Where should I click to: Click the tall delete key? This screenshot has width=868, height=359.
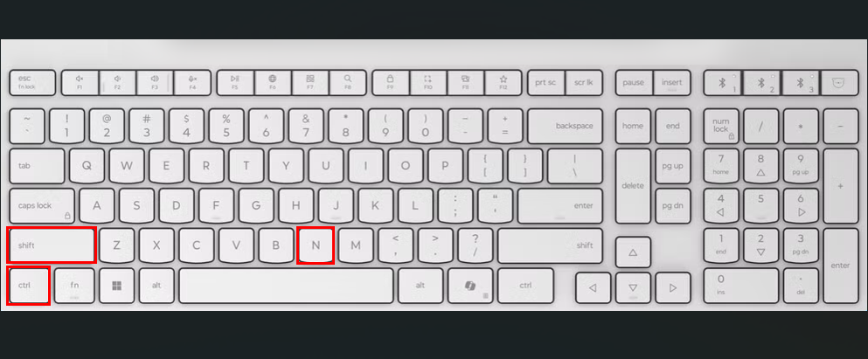coord(633,186)
